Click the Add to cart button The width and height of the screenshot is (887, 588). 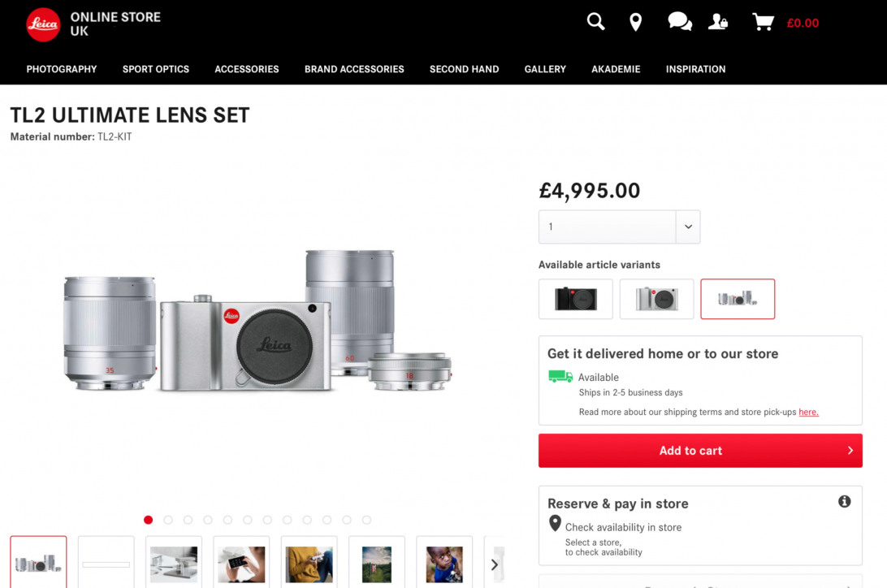[x=700, y=451]
